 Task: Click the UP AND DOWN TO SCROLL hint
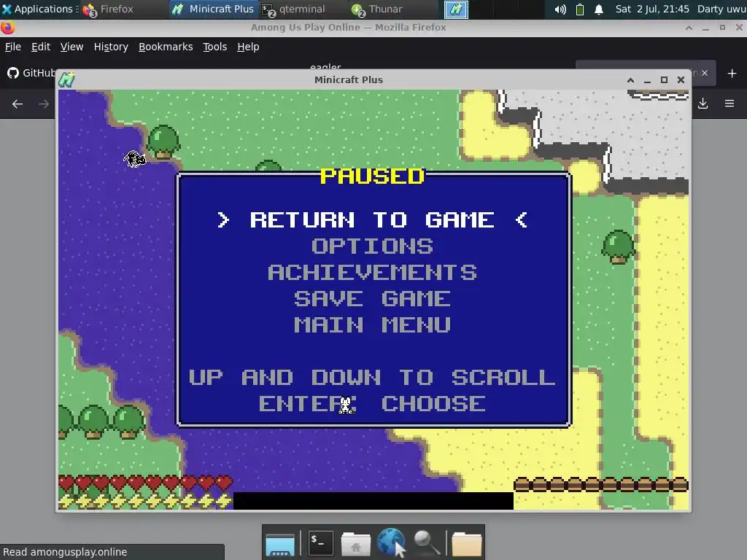coord(372,378)
